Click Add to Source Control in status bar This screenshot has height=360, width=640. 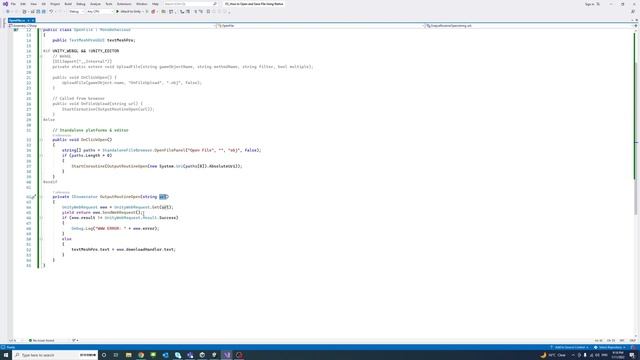point(569,347)
